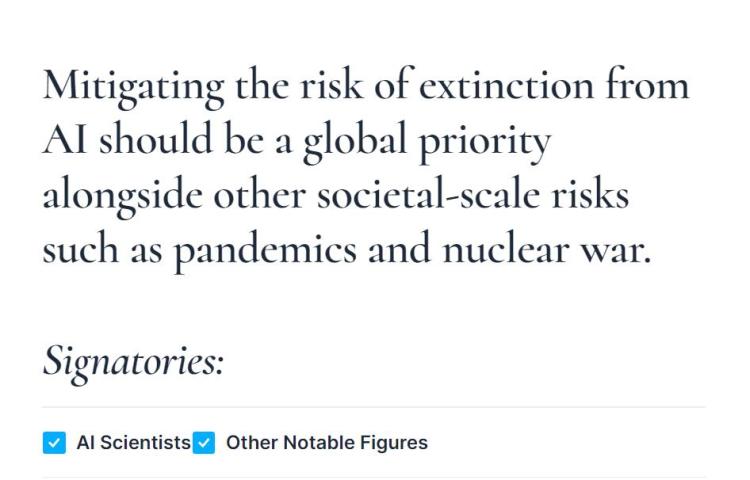Click the word from ending the first line
The width and height of the screenshot is (750, 480).
pyautogui.click(x=646, y=87)
